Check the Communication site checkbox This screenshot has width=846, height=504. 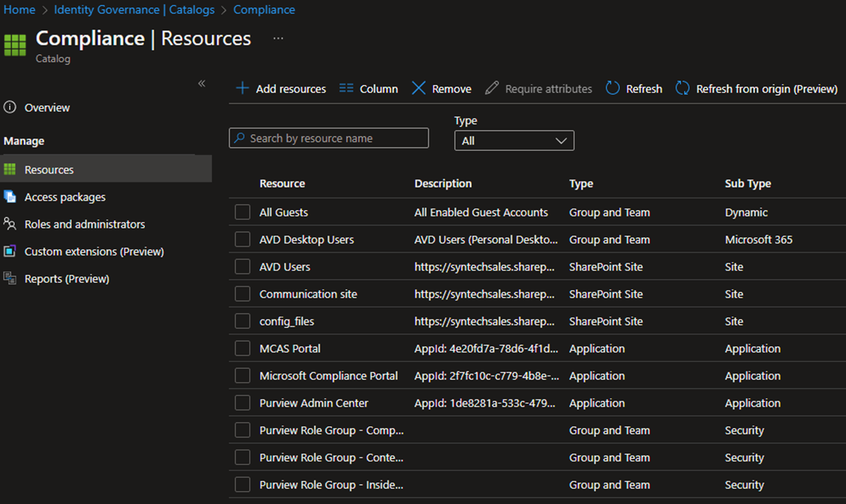[x=242, y=294]
